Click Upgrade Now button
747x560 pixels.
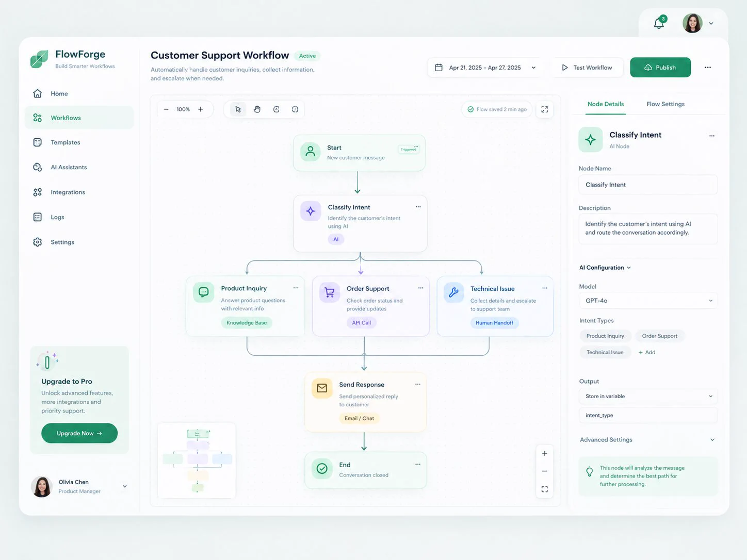79,433
